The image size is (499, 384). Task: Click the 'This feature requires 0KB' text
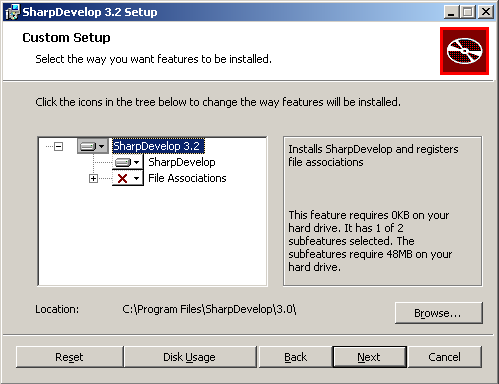click(x=370, y=241)
